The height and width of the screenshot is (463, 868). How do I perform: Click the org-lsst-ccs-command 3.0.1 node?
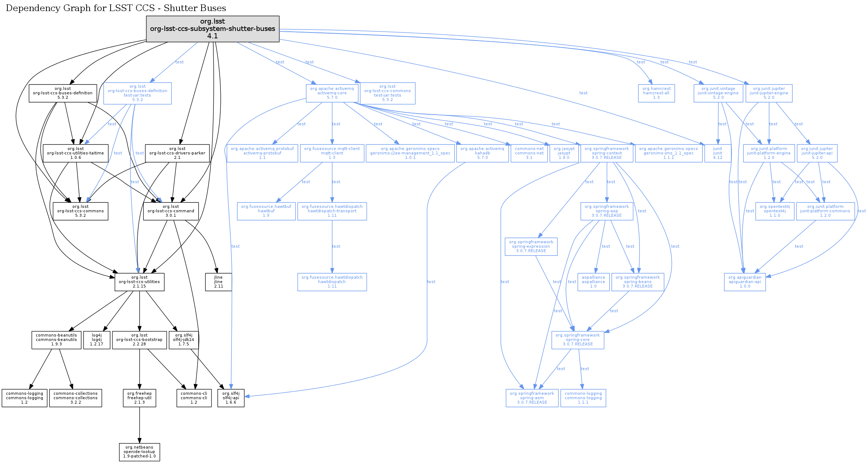click(171, 211)
